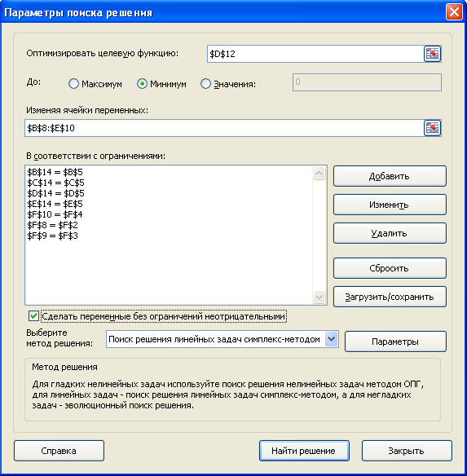Screen dimensions: 467x476
Task: Click Найти решение to solve
Action: (x=304, y=451)
